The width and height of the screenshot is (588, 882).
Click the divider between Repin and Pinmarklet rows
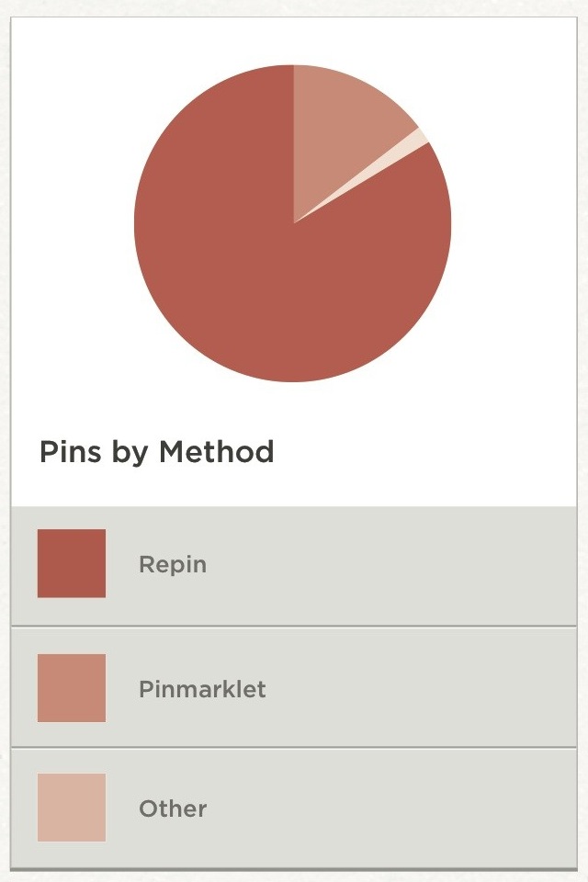click(294, 627)
